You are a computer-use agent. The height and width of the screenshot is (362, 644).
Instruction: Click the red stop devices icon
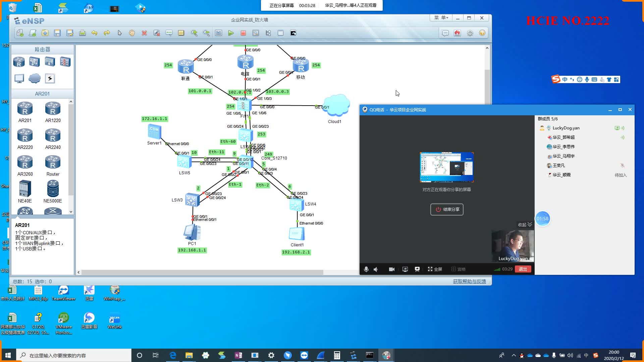[243, 33]
